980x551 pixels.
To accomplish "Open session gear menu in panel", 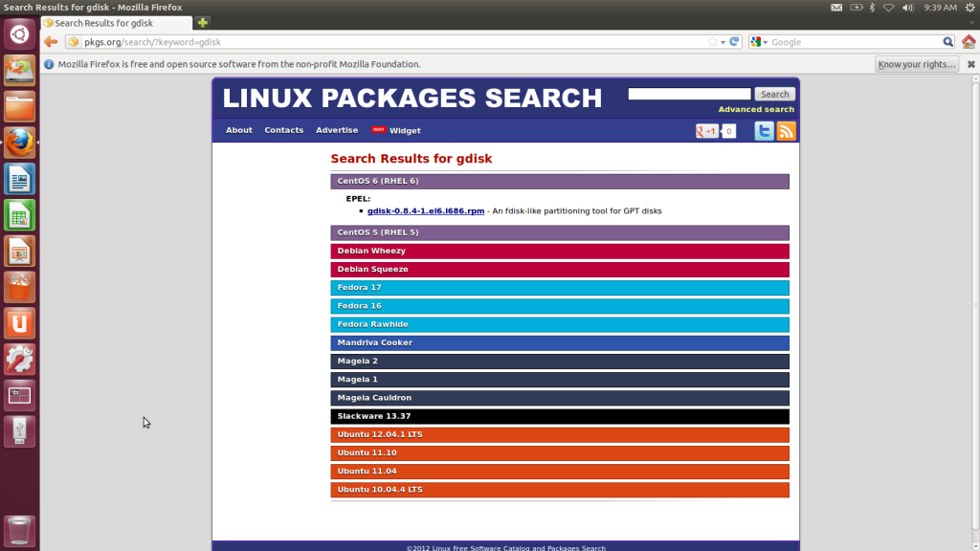I will (x=970, y=8).
